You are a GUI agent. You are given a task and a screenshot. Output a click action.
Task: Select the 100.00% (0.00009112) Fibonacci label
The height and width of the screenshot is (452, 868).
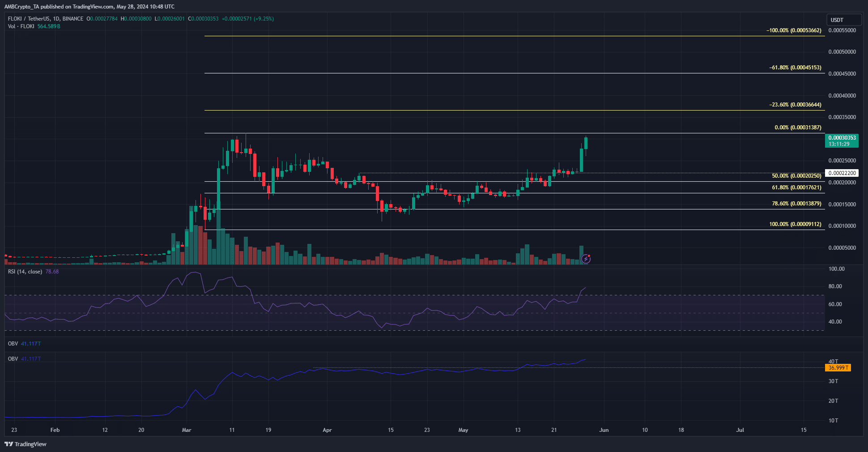tap(795, 224)
